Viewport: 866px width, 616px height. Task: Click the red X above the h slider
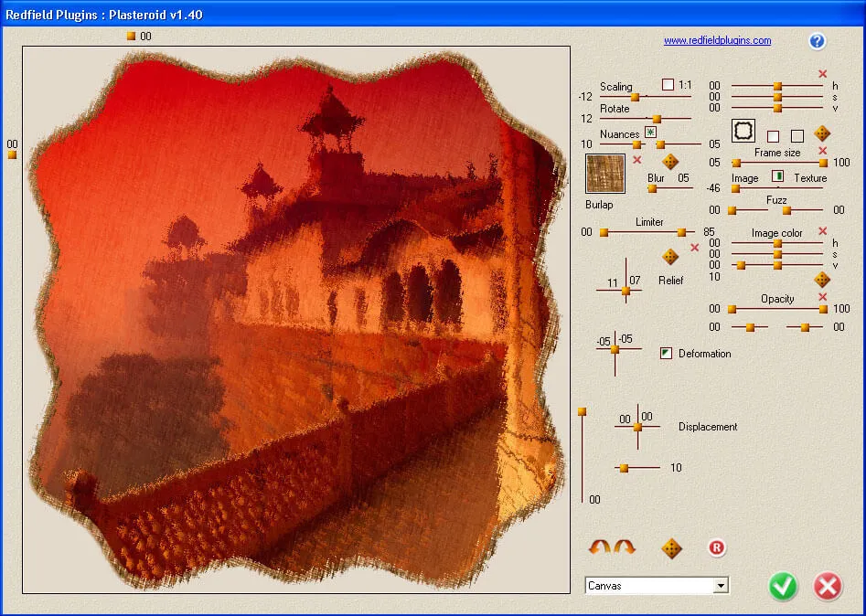click(x=822, y=74)
